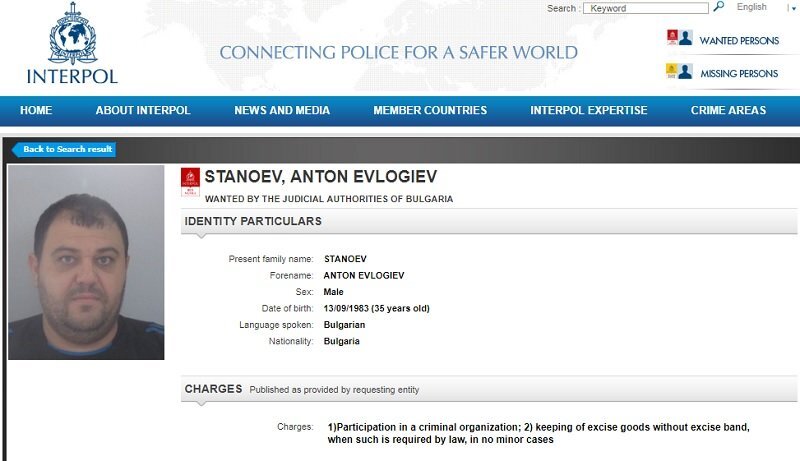
Task: Collapse the Identity Particulars section
Action: 489,221
